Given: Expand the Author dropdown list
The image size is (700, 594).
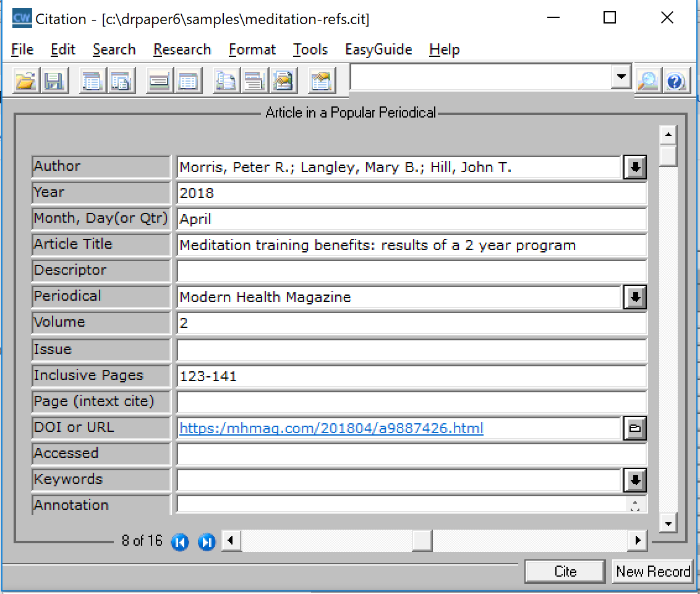Looking at the screenshot, I should coord(634,167).
